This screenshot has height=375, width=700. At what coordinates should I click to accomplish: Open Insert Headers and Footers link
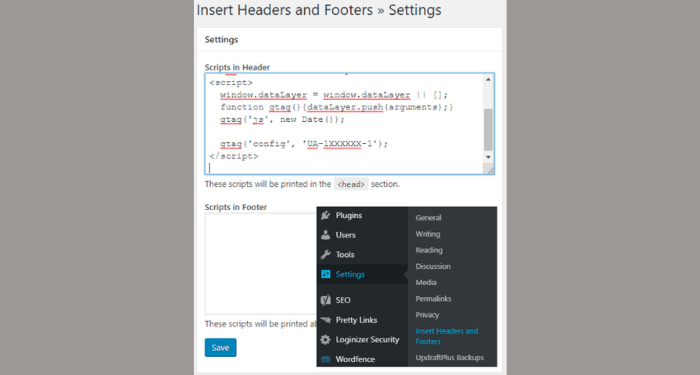pos(446,336)
